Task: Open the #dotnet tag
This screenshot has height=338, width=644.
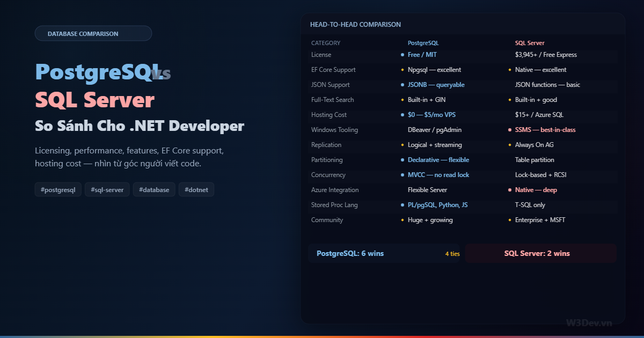Action: 196,189
